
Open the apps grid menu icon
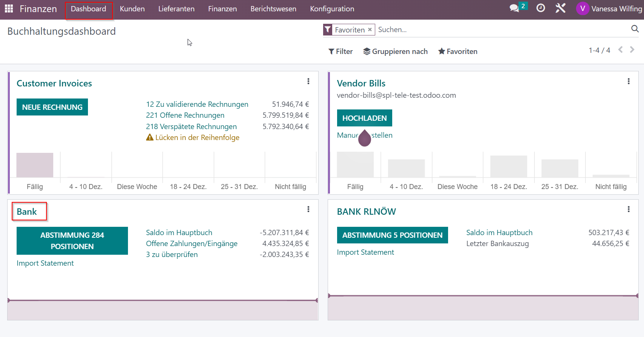tap(9, 9)
